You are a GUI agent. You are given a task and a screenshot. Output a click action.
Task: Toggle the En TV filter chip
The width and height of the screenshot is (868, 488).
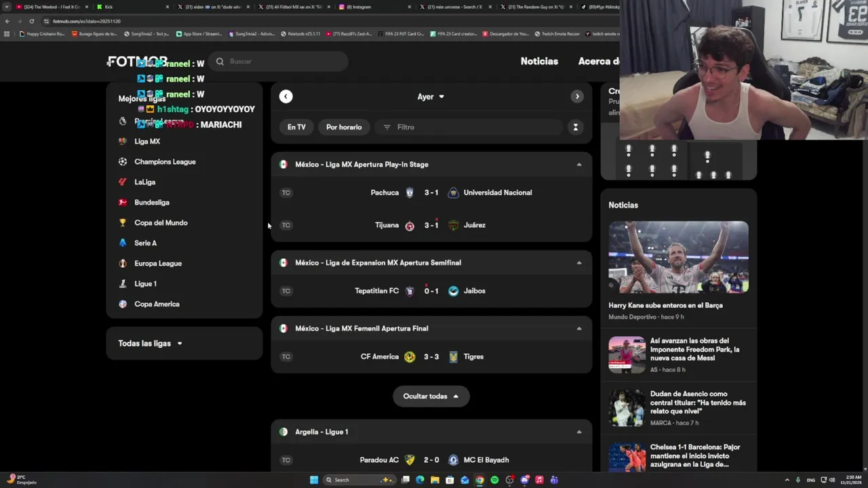pos(296,127)
